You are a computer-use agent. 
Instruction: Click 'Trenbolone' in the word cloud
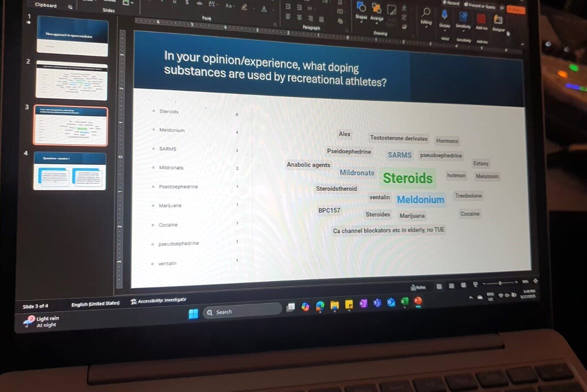click(468, 196)
